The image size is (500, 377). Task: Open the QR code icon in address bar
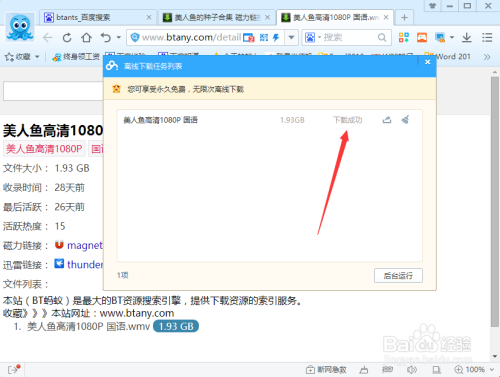click(x=264, y=37)
